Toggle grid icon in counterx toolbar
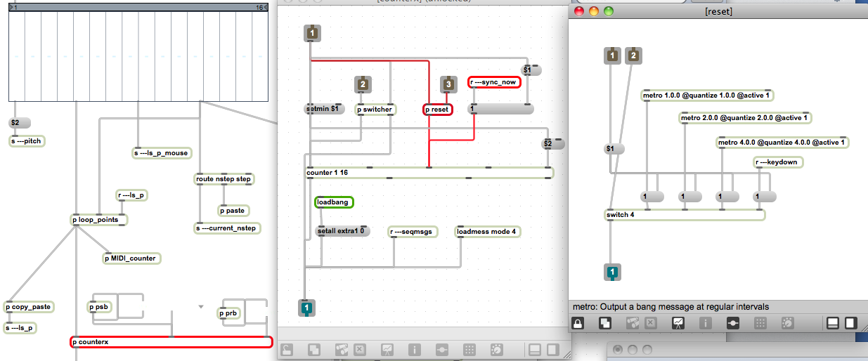868x361 pixels. [x=469, y=348]
